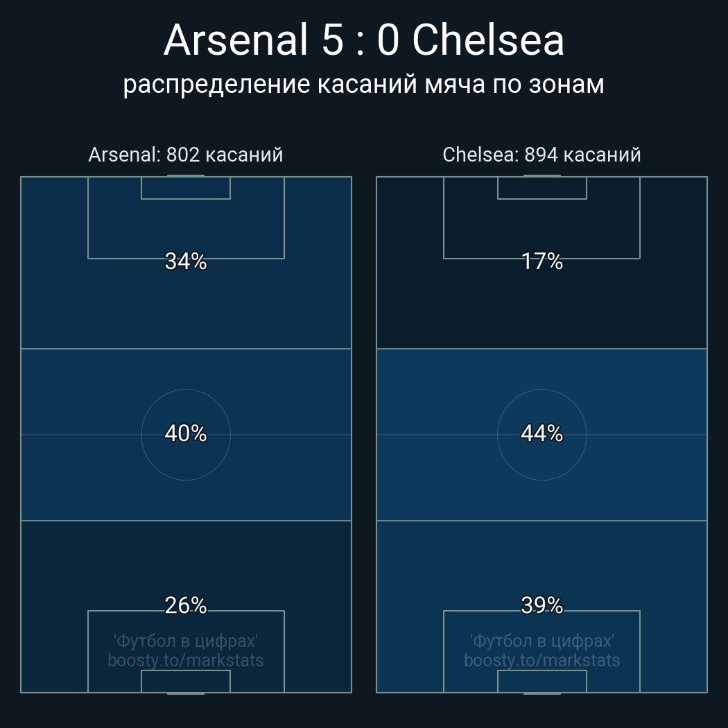Click the top six-yard box on Chelsea pitch

(x=541, y=188)
